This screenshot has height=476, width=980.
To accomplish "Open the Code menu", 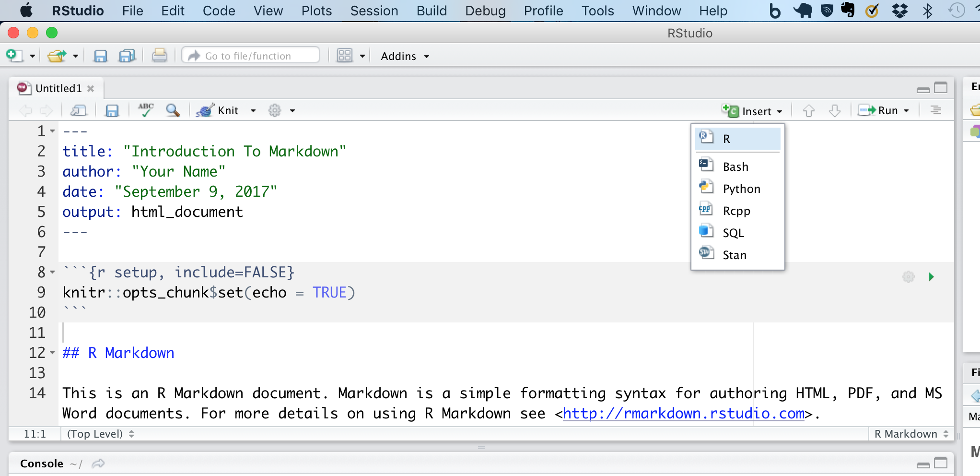I will [x=219, y=11].
